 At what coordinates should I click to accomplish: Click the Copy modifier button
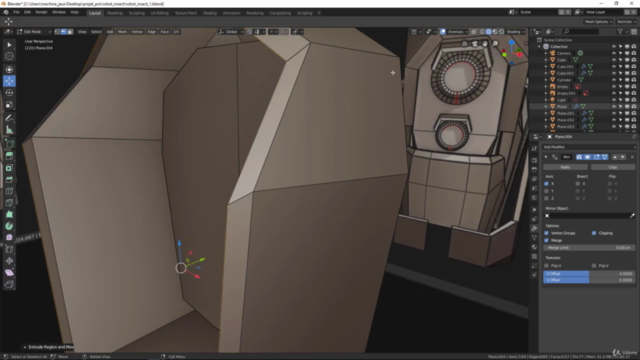613,167
